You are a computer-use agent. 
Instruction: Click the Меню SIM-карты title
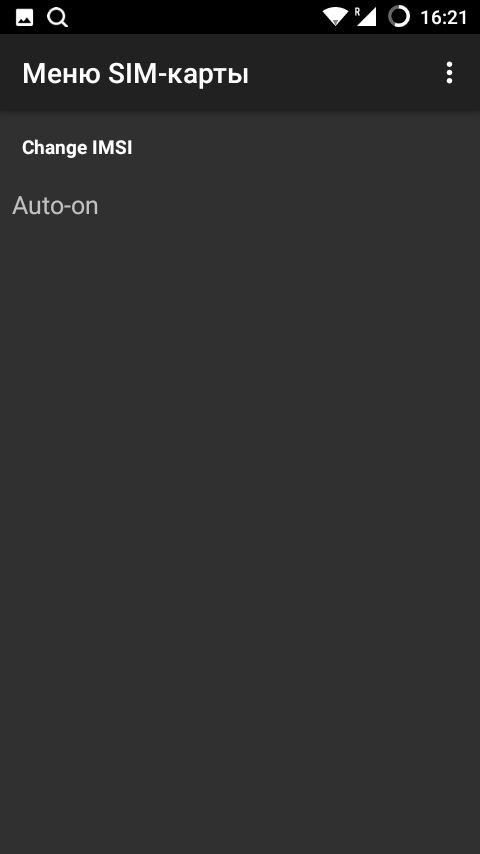135,74
